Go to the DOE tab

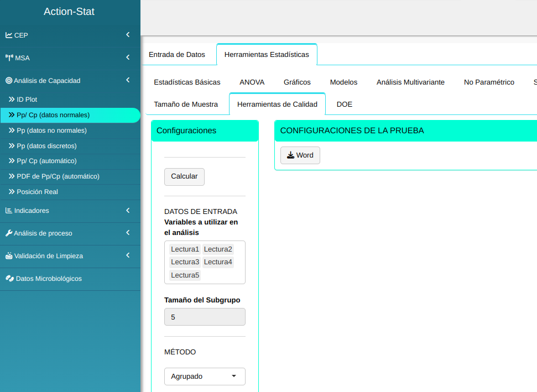coord(344,104)
